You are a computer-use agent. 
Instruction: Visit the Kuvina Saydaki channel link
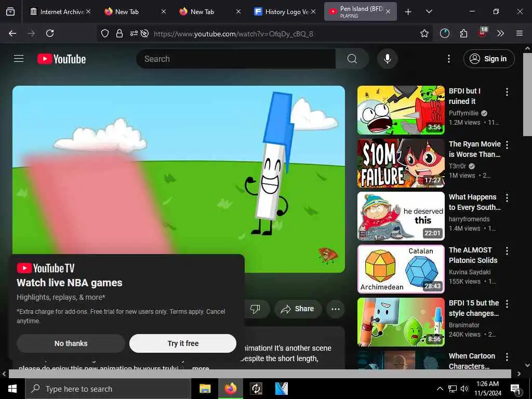click(470, 272)
